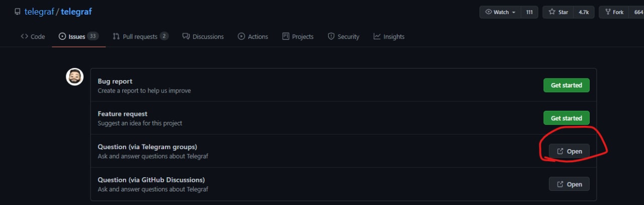Open the Code tab
This screenshot has width=644, height=205.
(33, 36)
